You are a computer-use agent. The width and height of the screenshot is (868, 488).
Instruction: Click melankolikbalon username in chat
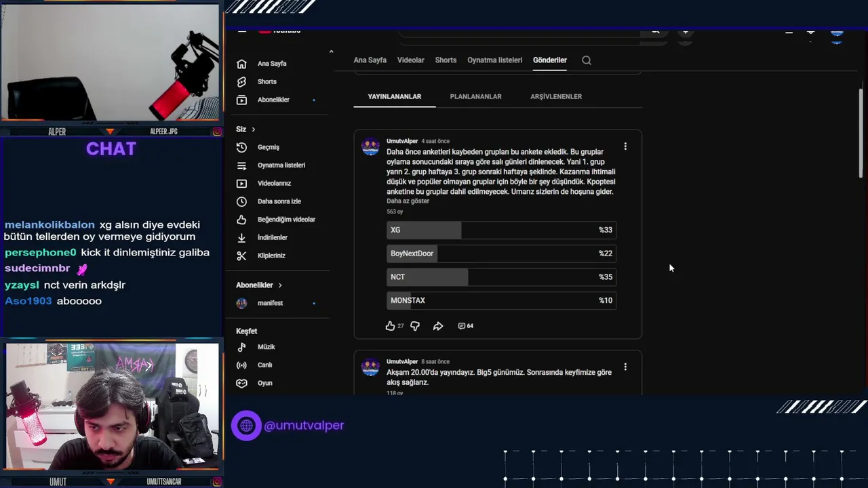(50, 225)
